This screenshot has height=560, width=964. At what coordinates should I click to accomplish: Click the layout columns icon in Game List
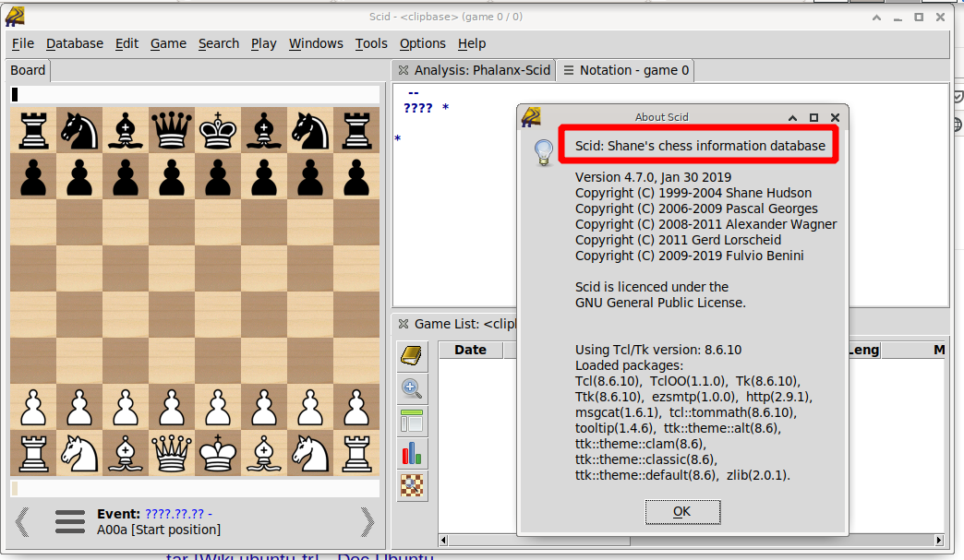click(412, 422)
